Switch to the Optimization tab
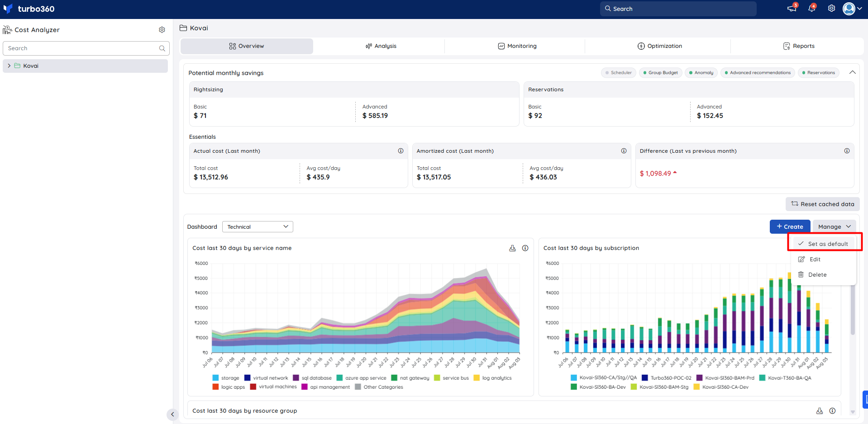The height and width of the screenshot is (424, 868). pos(659,46)
